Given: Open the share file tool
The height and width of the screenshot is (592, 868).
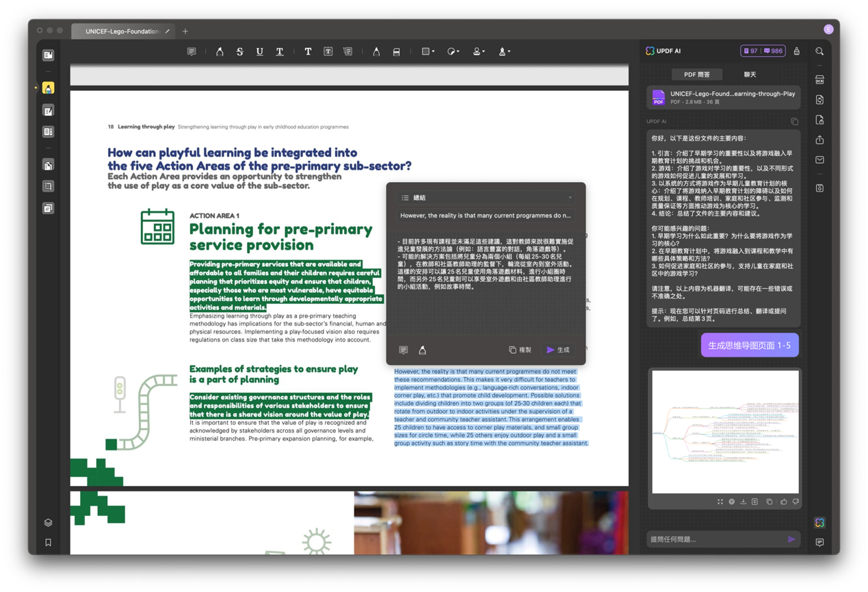Looking at the screenshot, I should point(819,140).
